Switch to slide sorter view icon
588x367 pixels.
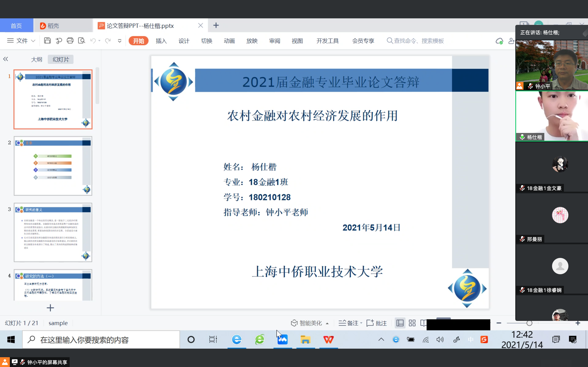tap(412, 323)
